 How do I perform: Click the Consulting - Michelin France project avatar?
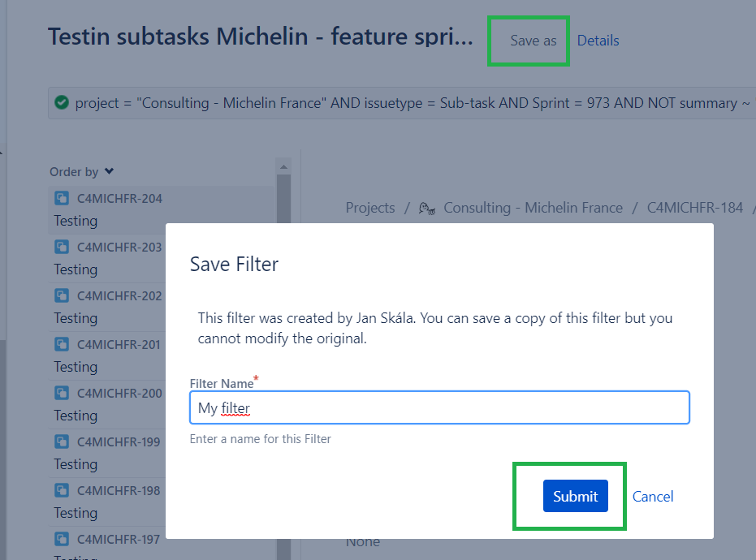(426, 209)
